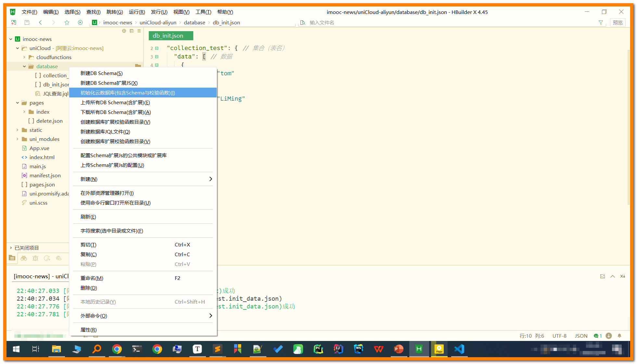Collapse the uniCloud folder

(x=18, y=48)
